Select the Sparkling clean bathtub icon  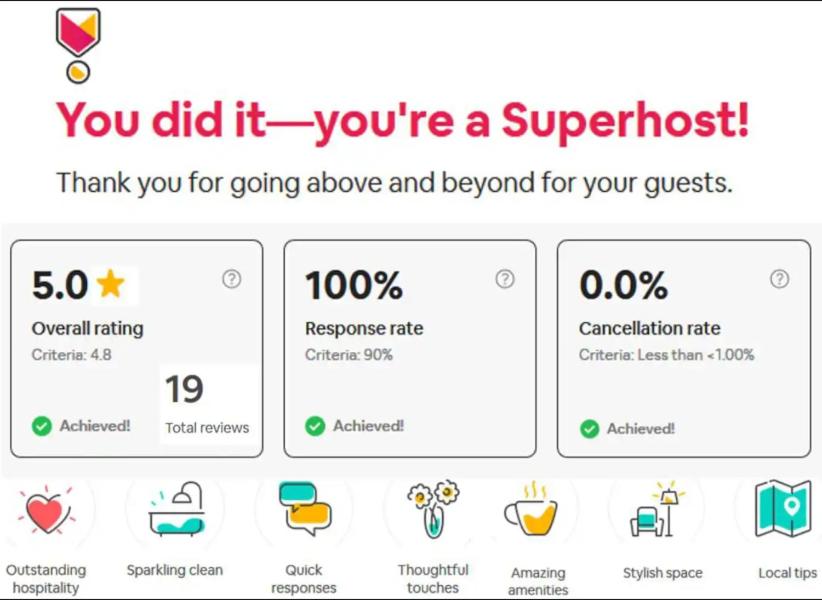(x=176, y=510)
